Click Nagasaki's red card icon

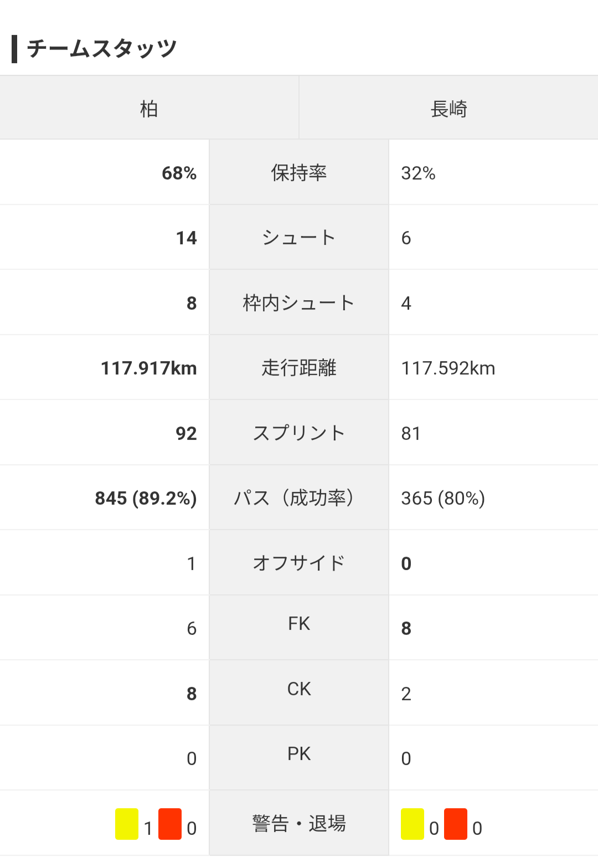(456, 824)
